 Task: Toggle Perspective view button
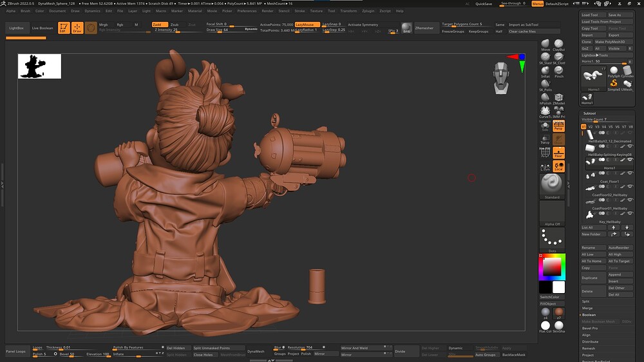click(558, 126)
